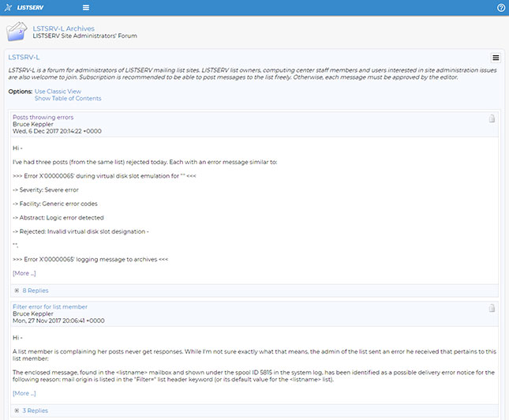Click the Error logging message to archives line

point(91,259)
